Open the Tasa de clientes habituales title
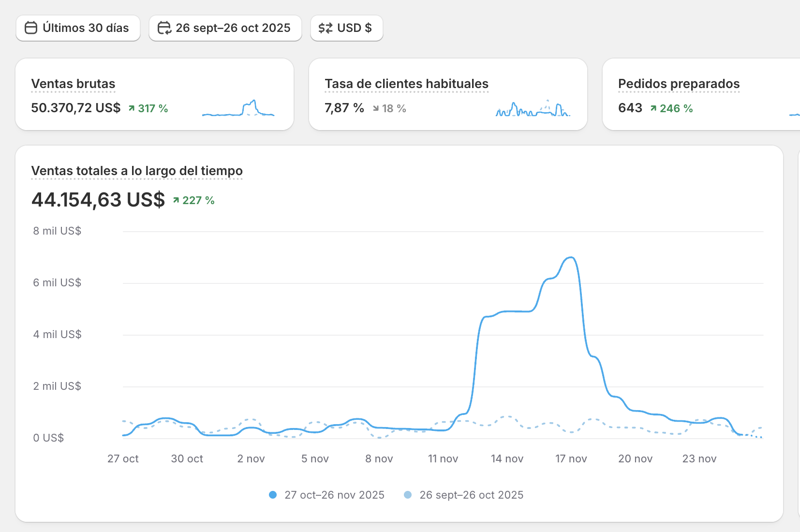The height and width of the screenshot is (532, 800). click(x=406, y=84)
